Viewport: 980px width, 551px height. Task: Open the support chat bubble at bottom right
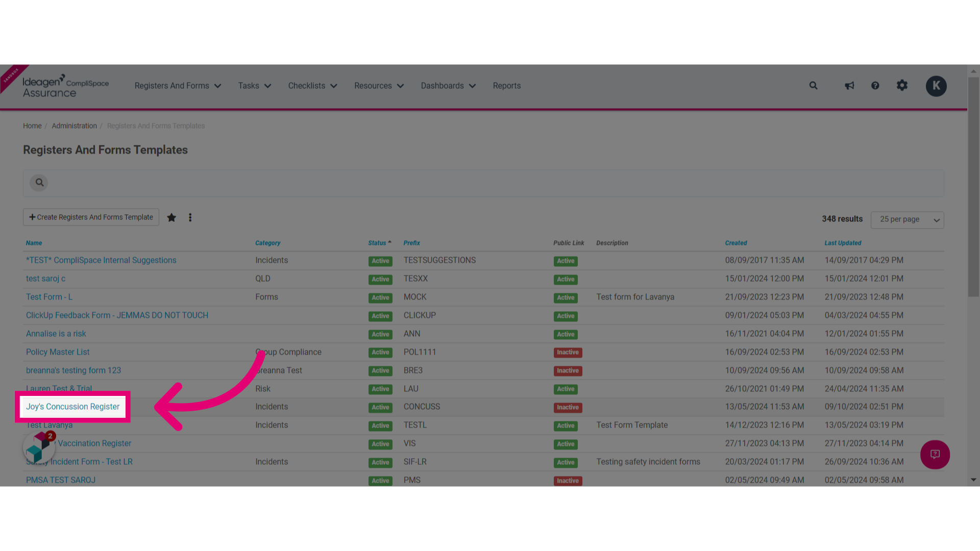click(935, 455)
